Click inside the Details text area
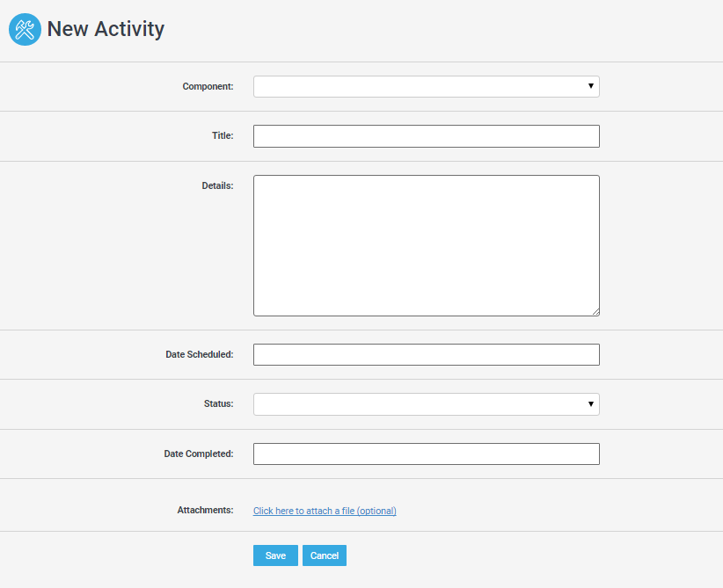Image resolution: width=723 pixels, height=588 pixels. pos(426,245)
